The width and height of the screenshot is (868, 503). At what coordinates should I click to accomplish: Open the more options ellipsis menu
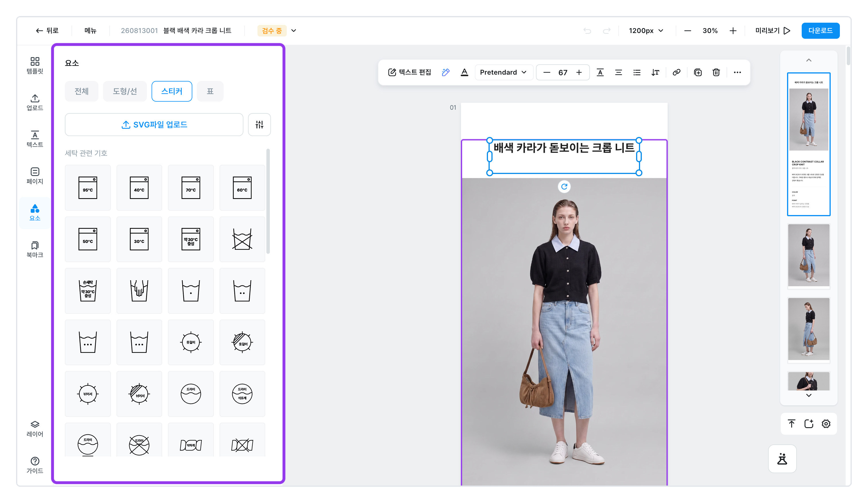(737, 72)
